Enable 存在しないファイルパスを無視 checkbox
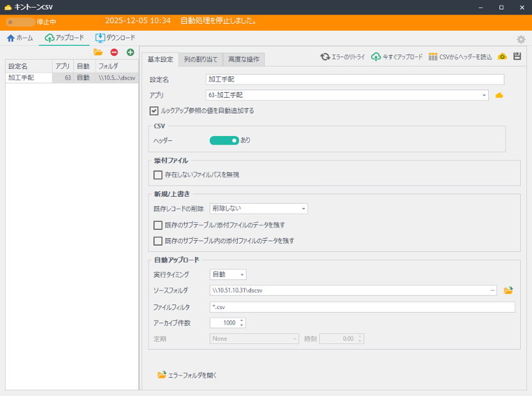Viewport: 532px width, 396px height. coord(158,175)
